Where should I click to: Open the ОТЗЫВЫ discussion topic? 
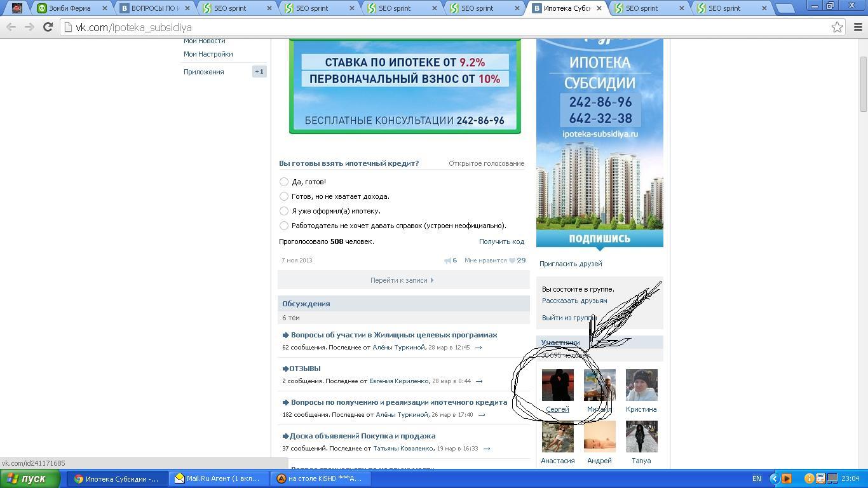pos(305,369)
